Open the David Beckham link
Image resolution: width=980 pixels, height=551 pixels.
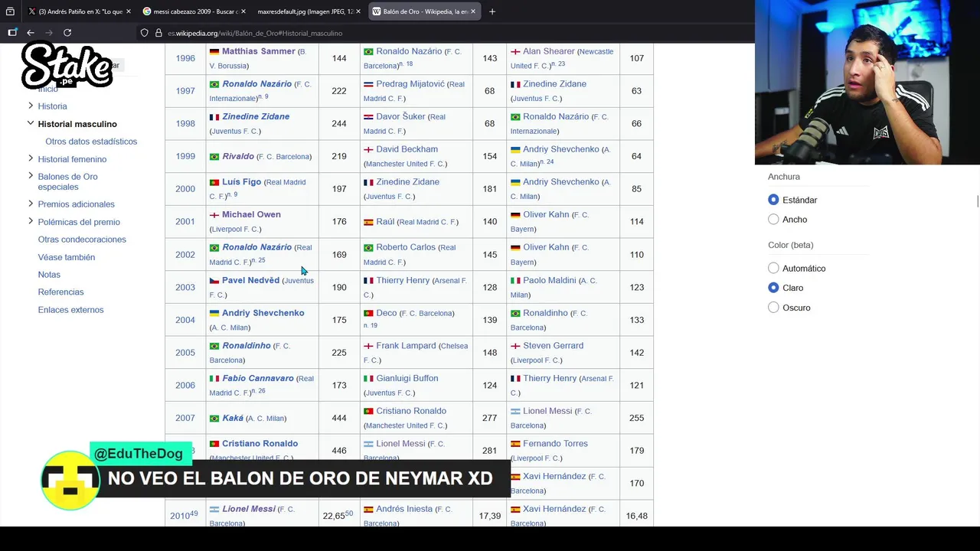tap(407, 149)
